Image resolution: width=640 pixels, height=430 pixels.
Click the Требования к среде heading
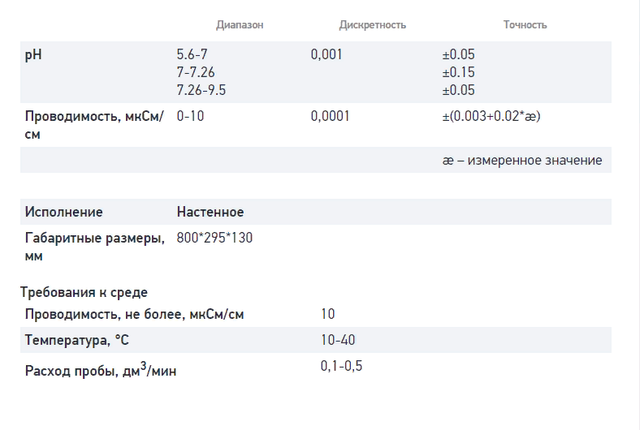pos(84,293)
